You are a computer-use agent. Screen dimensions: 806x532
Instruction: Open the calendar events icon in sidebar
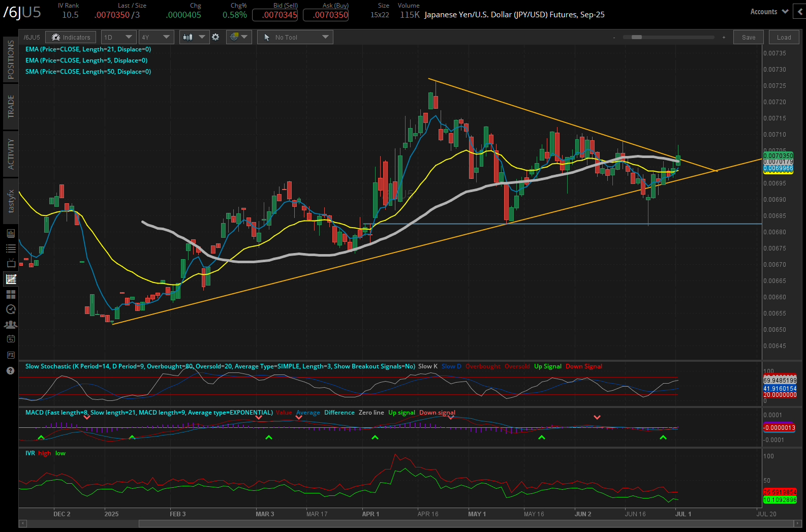(x=11, y=339)
